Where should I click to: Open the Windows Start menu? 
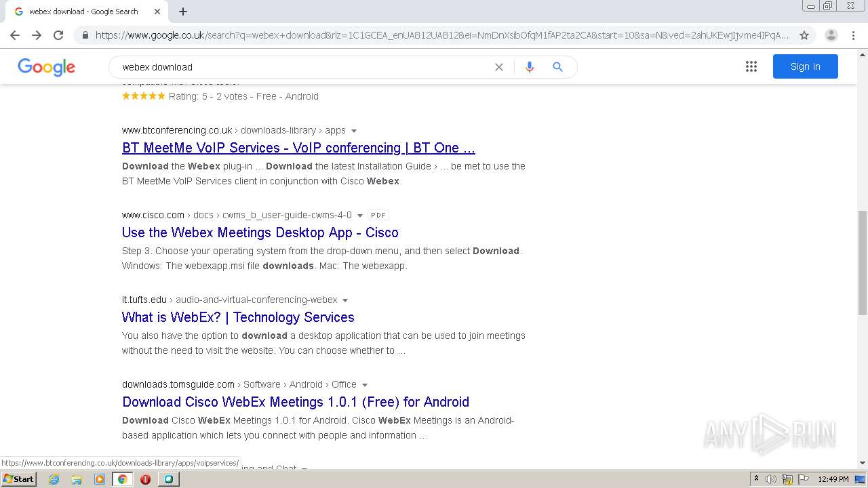click(x=18, y=479)
